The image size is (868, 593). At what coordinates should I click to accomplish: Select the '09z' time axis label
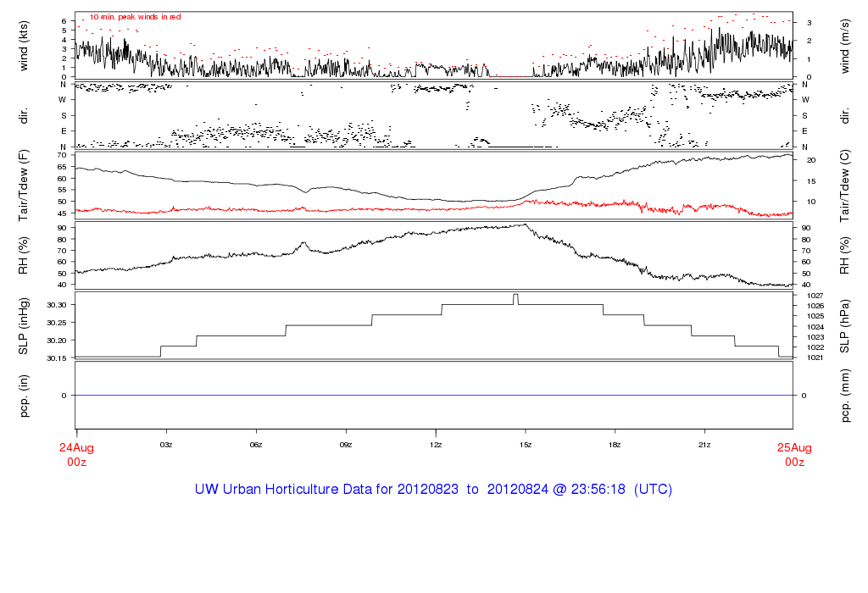point(346,445)
